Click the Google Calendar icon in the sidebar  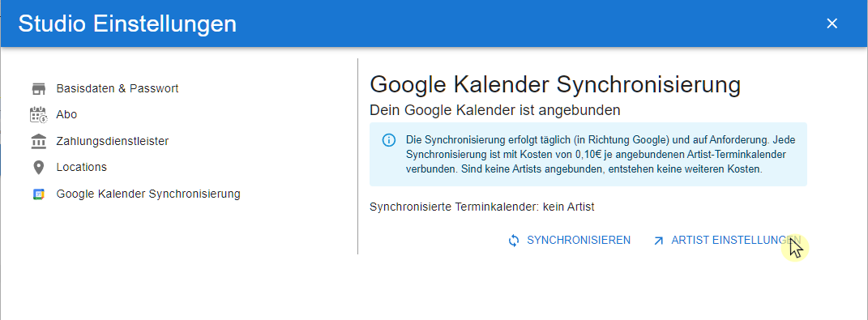click(38, 194)
